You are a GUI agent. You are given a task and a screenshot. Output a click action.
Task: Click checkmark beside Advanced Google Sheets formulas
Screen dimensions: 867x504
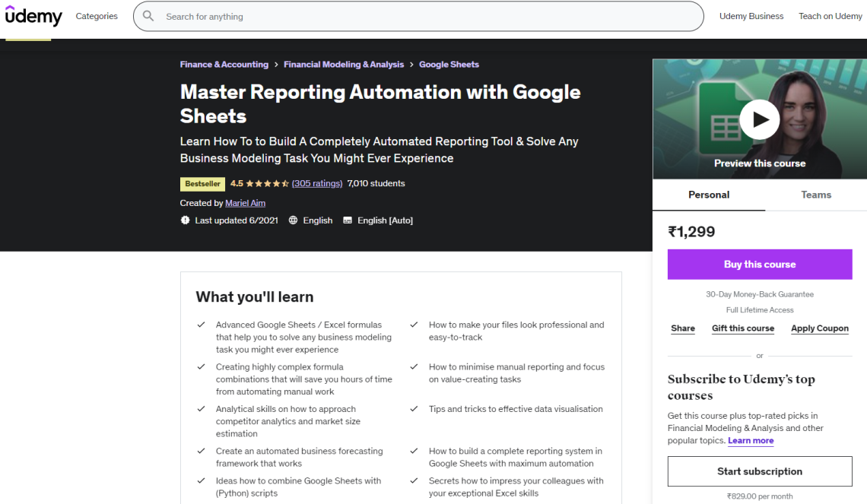(x=202, y=325)
